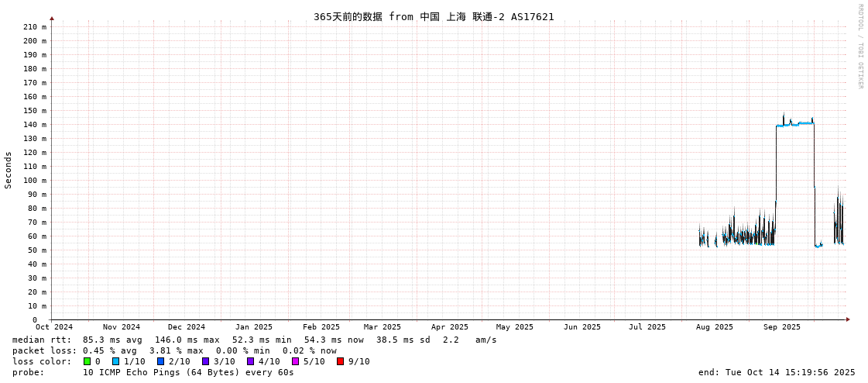Click the magenta 5/10 loss swatch
Viewport: 868px width, 383px height.
[x=295, y=361]
